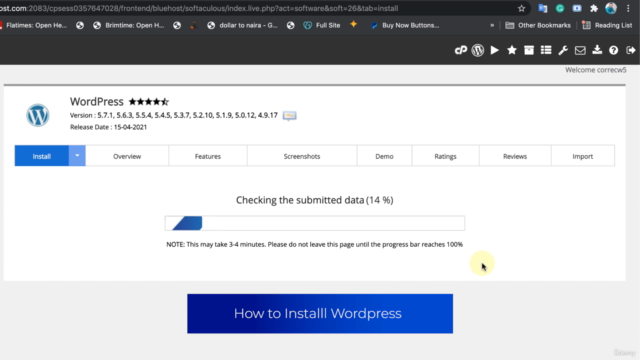The height and width of the screenshot is (360, 640).
Task: Click Checking the submitted data text
Action: tap(315, 200)
